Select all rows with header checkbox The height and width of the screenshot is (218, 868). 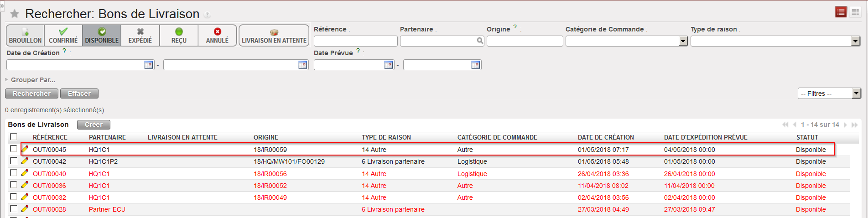[14, 137]
